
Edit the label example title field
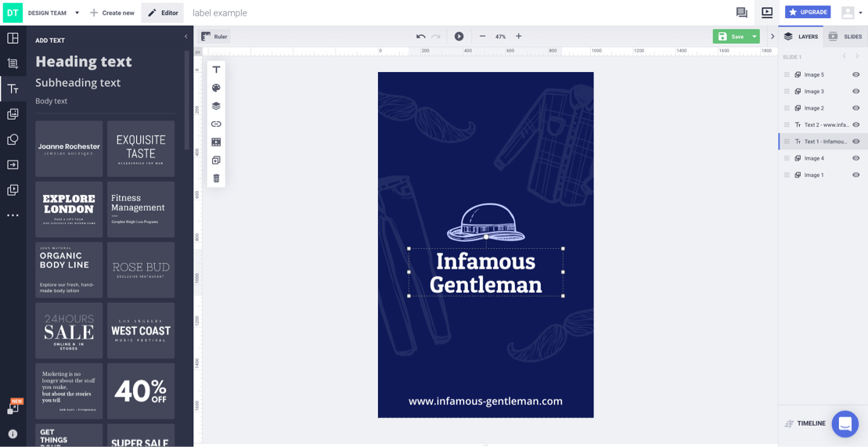220,13
